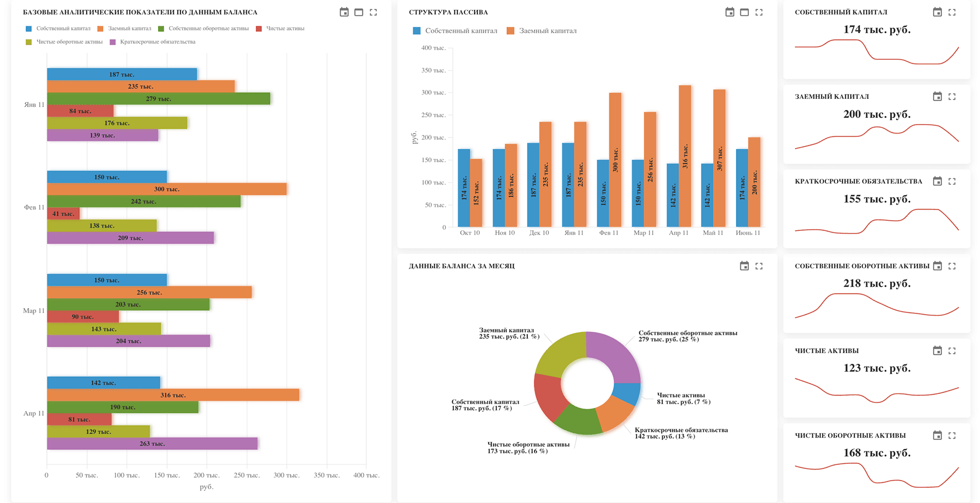Expand Данные баланса за месяц to fullscreen
980x503 pixels.
tap(759, 266)
